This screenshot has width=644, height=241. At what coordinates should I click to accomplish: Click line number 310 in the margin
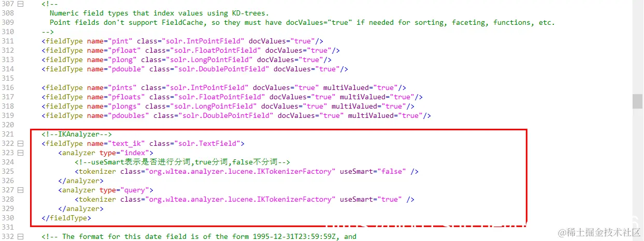(x=8, y=32)
